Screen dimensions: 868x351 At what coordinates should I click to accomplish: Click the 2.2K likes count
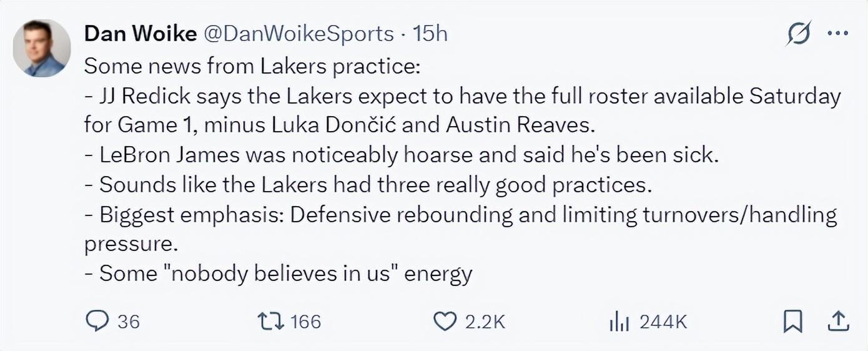click(x=485, y=322)
